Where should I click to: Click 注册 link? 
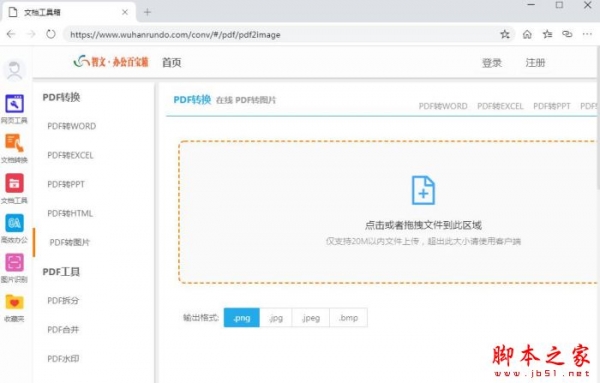[x=535, y=63]
